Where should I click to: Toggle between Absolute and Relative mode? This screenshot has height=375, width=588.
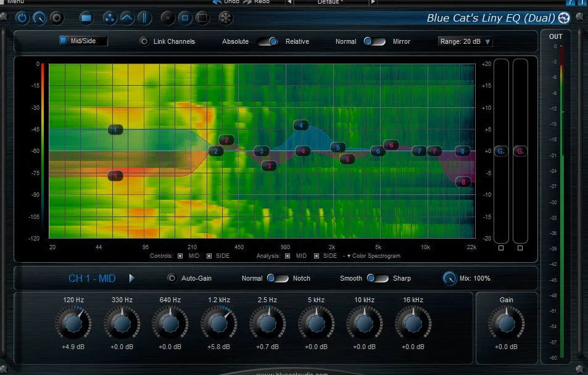point(268,41)
